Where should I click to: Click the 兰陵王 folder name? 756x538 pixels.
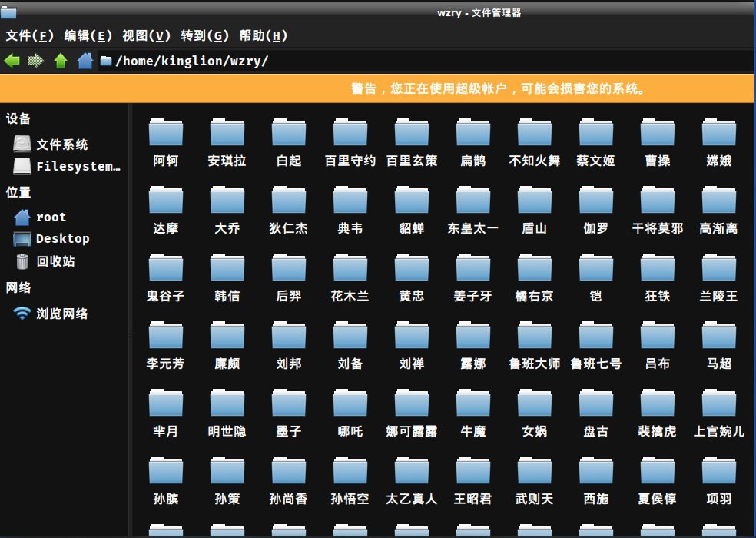pyautogui.click(x=719, y=296)
